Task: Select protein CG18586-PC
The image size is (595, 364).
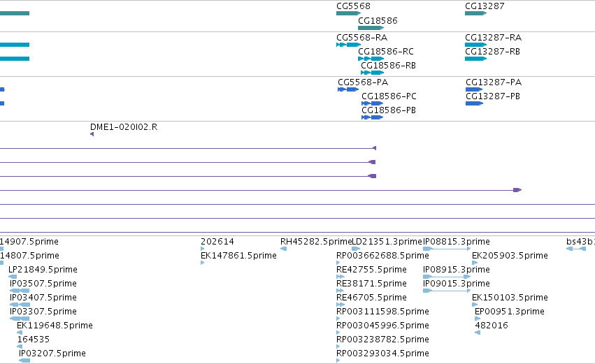Action: click(389, 96)
